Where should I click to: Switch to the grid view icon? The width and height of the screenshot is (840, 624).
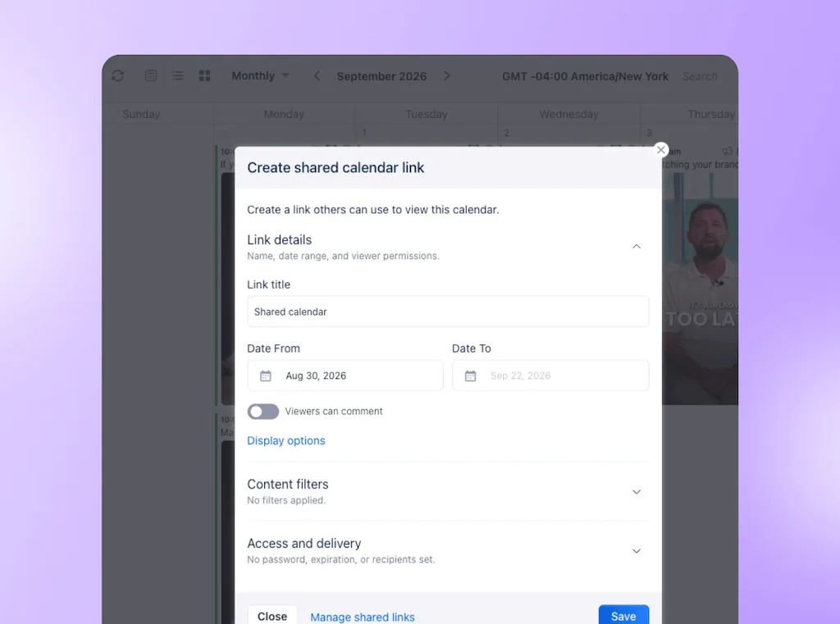click(204, 75)
